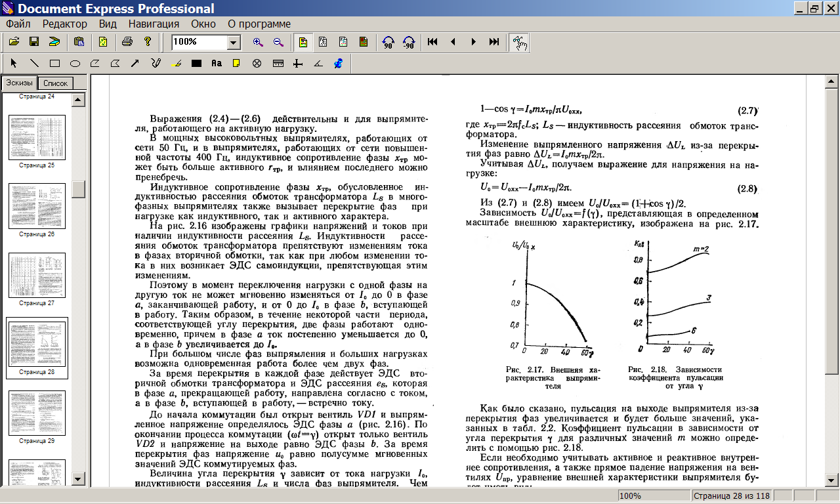The width and height of the screenshot is (840, 504).
Task: Click thumbnail panel scrollbar handle
Action: (79, 189)
